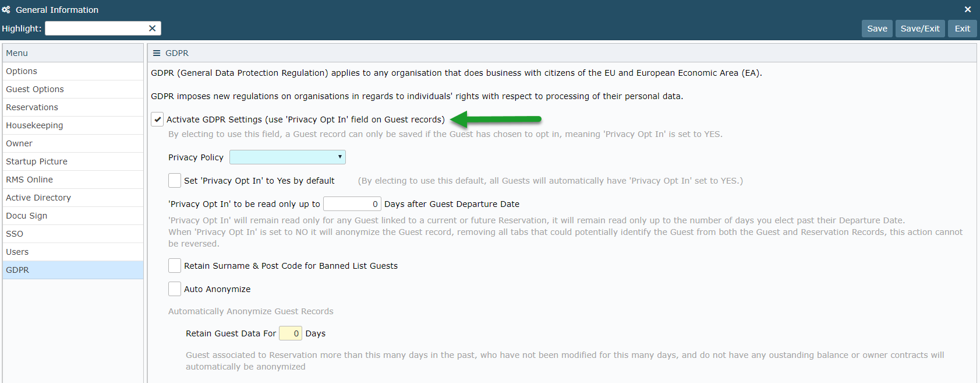The height and width of the screenshot is (383, 980).
Task: Open the Housekeeping menu item
Action: 73,125
